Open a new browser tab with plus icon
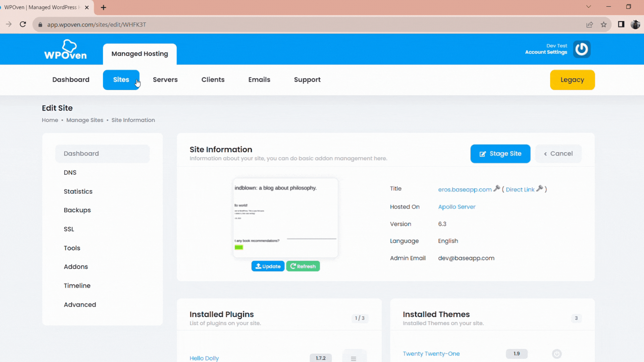Viewport: 644px width, 362px height. (x=104, y=7)
